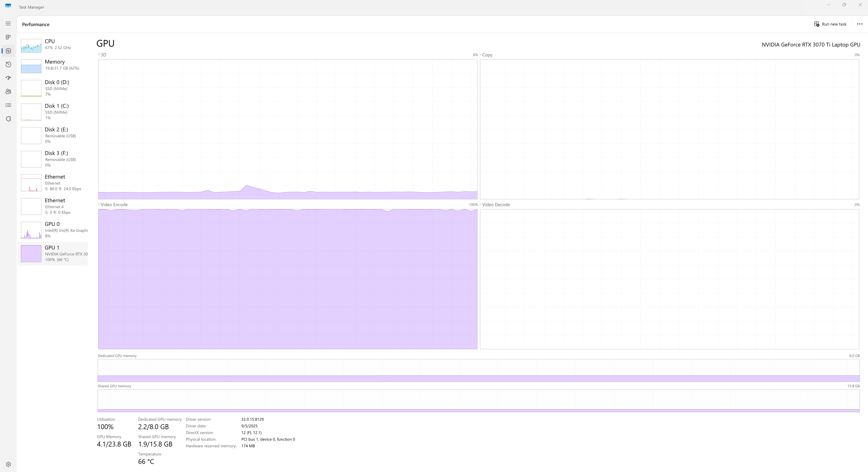
Task: Click the Run new task button
Action: pos(830,24)
